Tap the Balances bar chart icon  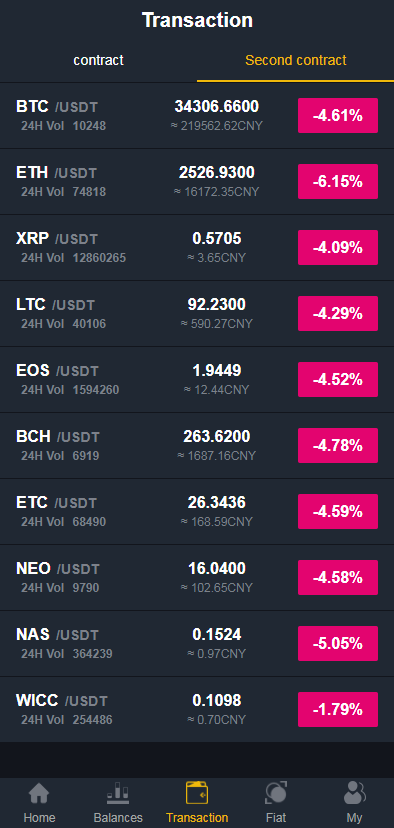tap(118, 793)
